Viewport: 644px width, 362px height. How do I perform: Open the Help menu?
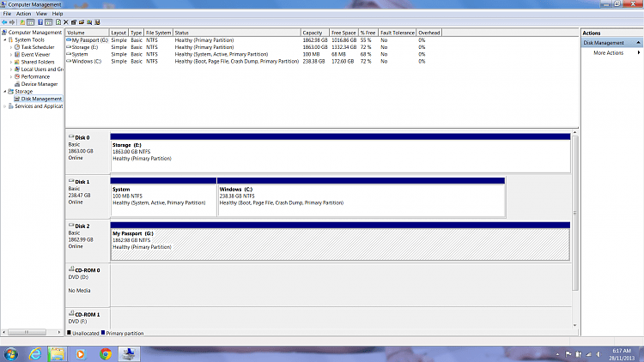tap(58, 14)
